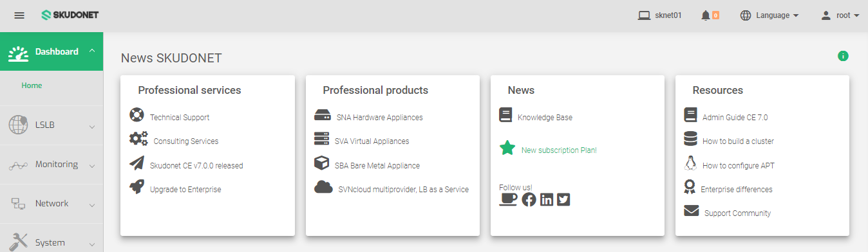Open the Facebook social icon
Screen dimensions: 868x252
point(529,199)
